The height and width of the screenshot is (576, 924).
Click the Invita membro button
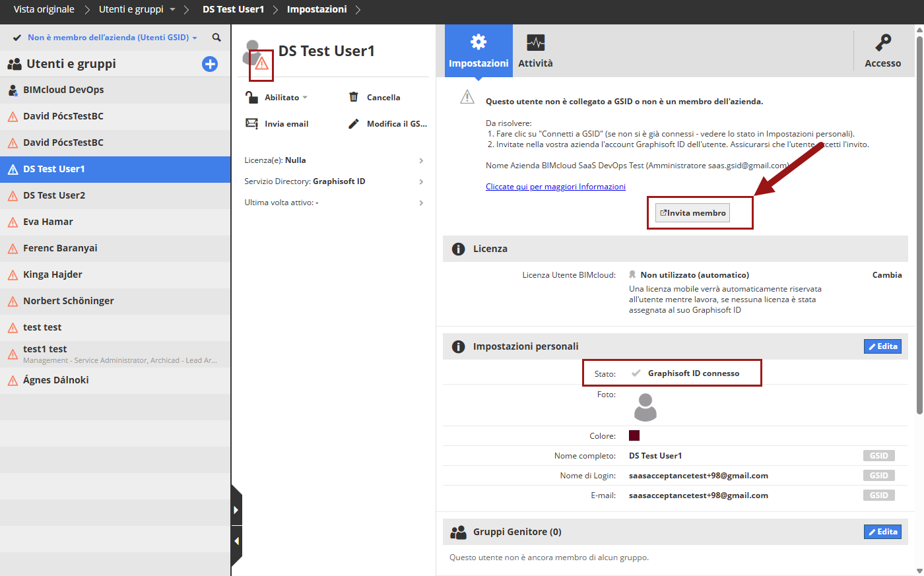click(x=692, y=213)
